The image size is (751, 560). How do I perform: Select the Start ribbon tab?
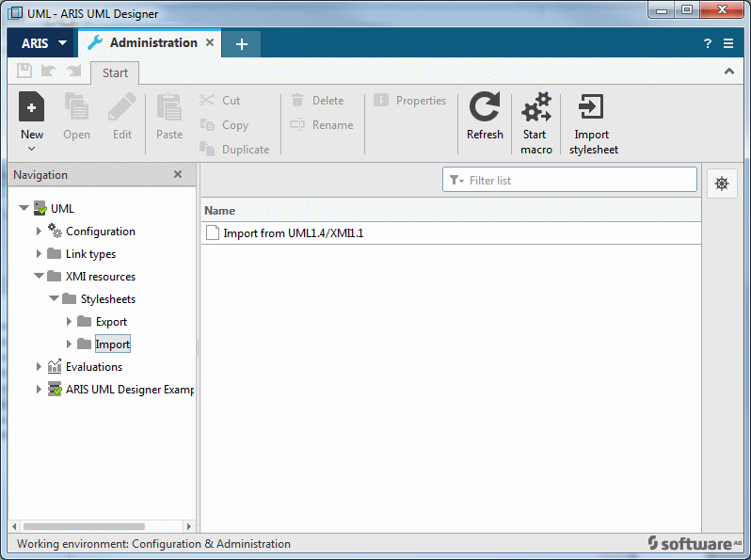(x=115, y=72)
